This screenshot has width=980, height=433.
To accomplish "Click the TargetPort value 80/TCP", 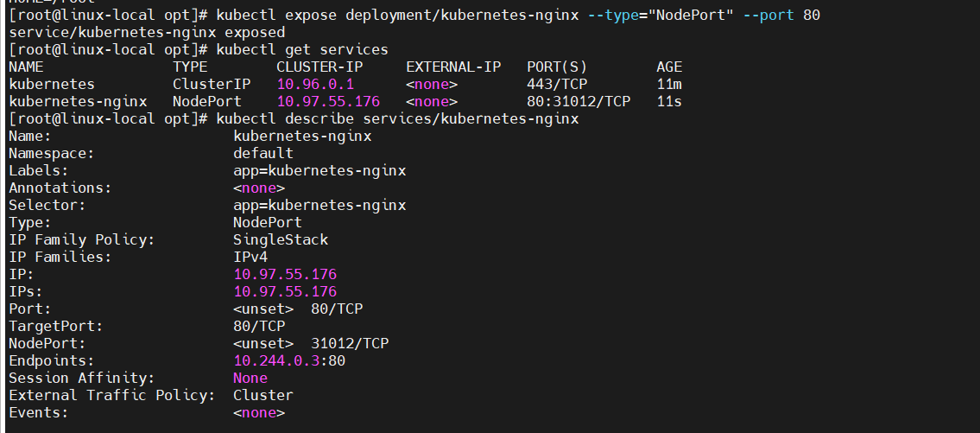I will 259,326.
